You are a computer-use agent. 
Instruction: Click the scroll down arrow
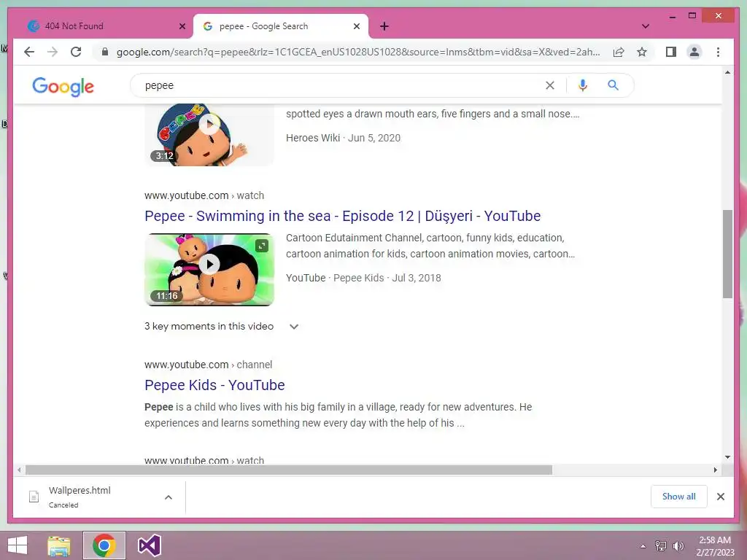[x=727, y=457]
